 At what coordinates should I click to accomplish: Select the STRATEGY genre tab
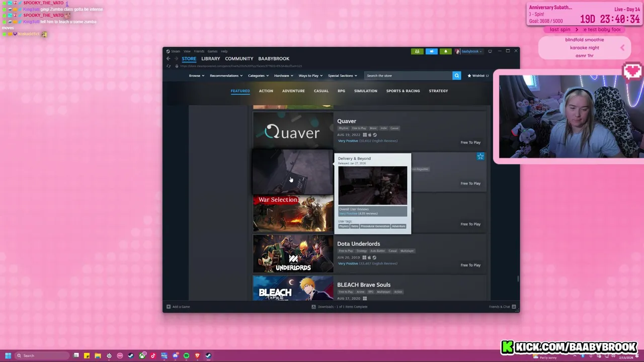(x=438, y=91)
